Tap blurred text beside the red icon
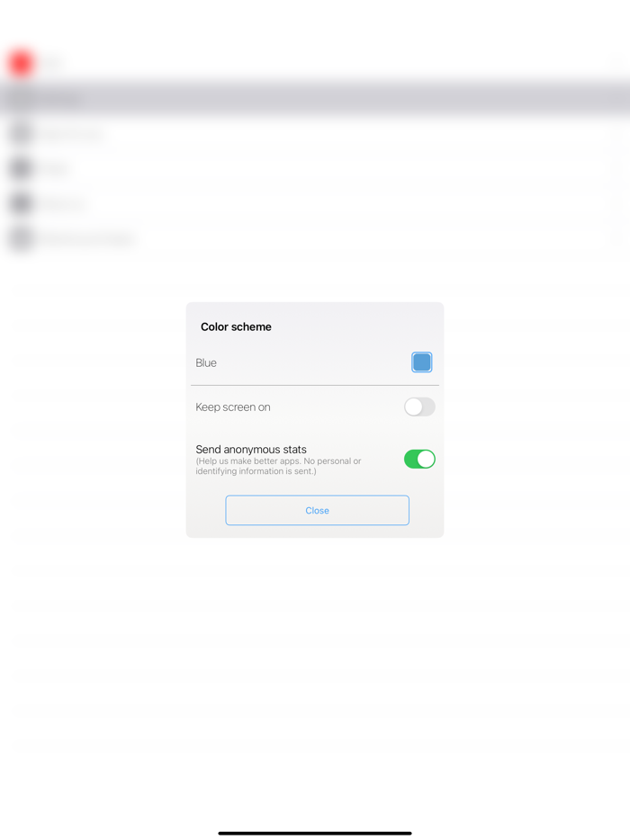The width and height of the screenshot is (630, 840). pos(52,63)
